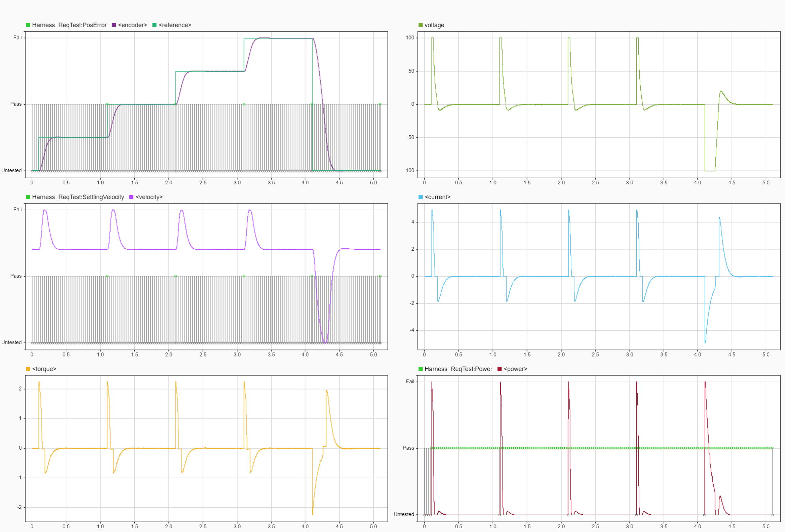The width and height of the screenshot is (785, 532).
Task: Click the dark red power legend swatch
Action: point(499,369)
